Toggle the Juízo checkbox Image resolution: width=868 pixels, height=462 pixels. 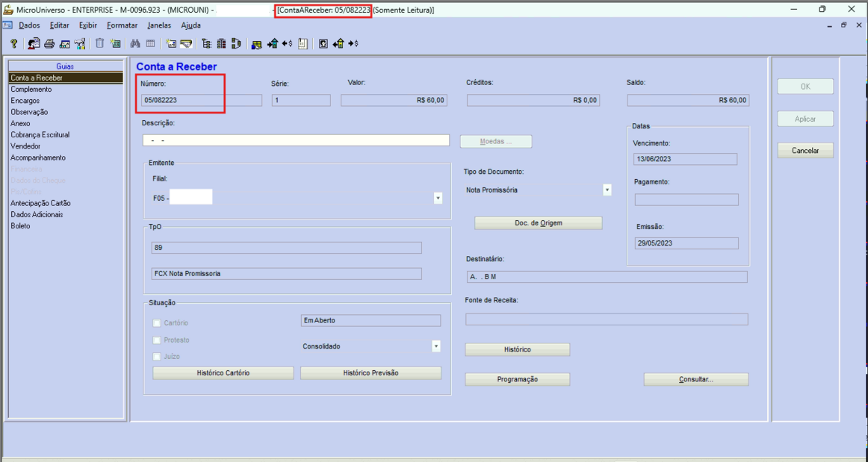(x=157, y=356)
